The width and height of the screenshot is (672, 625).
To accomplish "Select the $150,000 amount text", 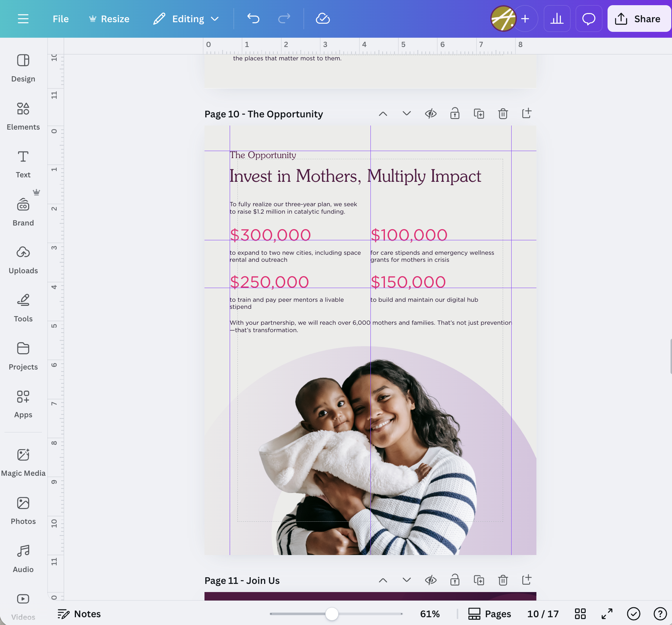I will pyautogui.click(x=408, y=282).
